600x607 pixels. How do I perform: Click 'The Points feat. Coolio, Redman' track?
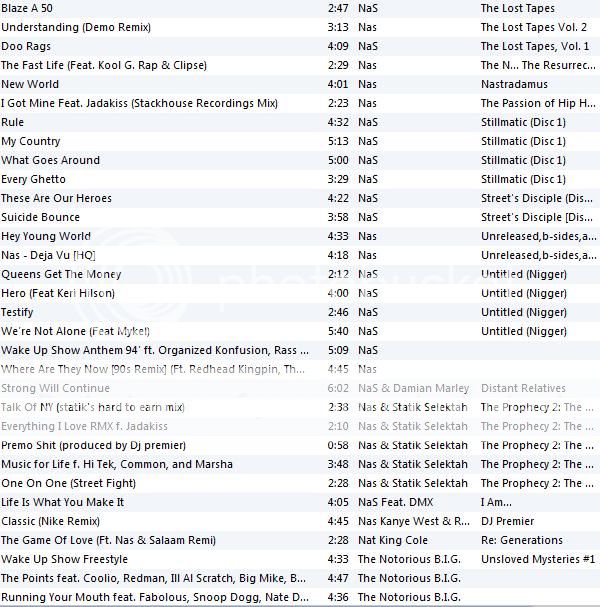153,577
